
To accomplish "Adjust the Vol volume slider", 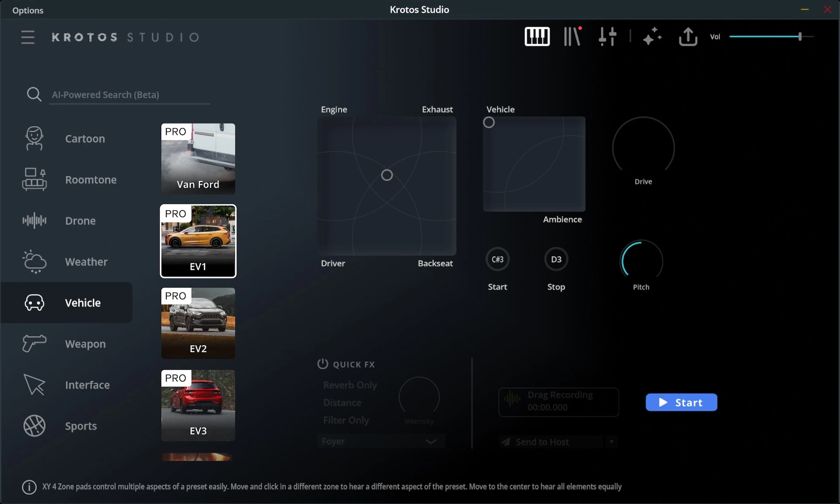I will coord(800,37).
